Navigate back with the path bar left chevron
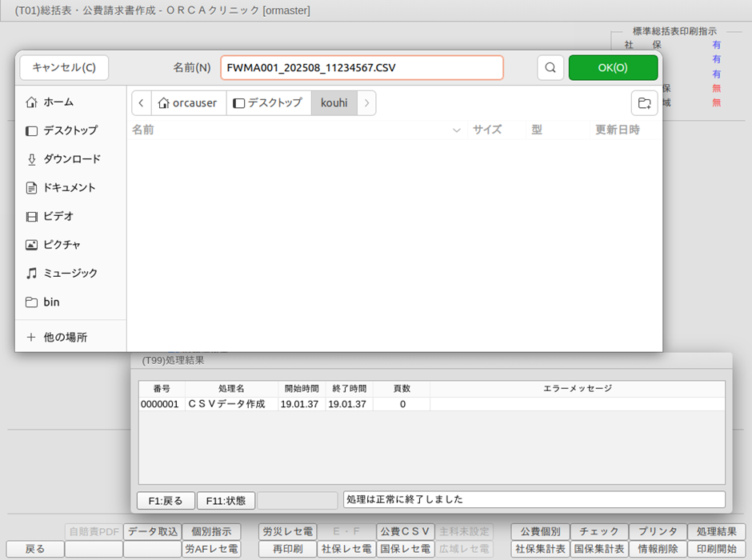752x560 pixels. 142,103
